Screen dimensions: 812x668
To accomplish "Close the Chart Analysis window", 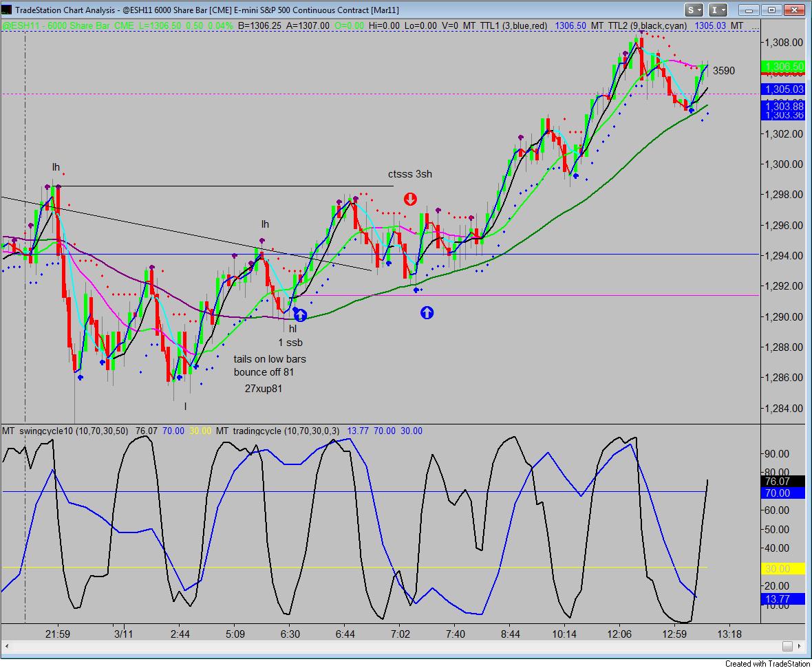I will [794, 10].
